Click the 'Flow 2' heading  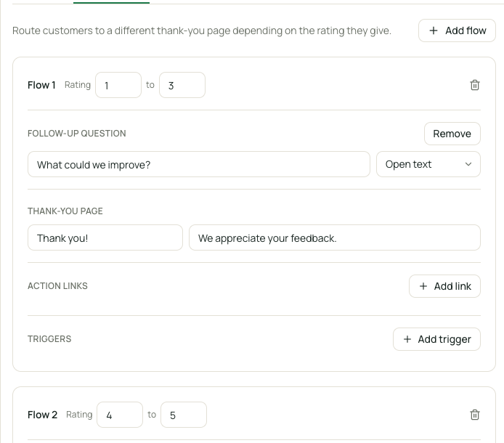click(42, 415)
